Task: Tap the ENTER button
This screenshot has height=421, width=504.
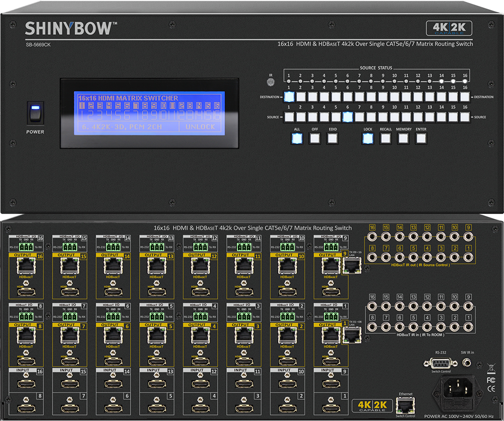Action: point(421,139)
